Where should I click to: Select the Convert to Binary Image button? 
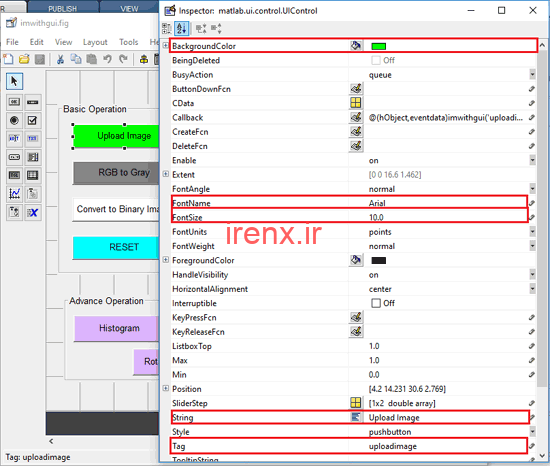pyautogui.click(x=116, y=209)
